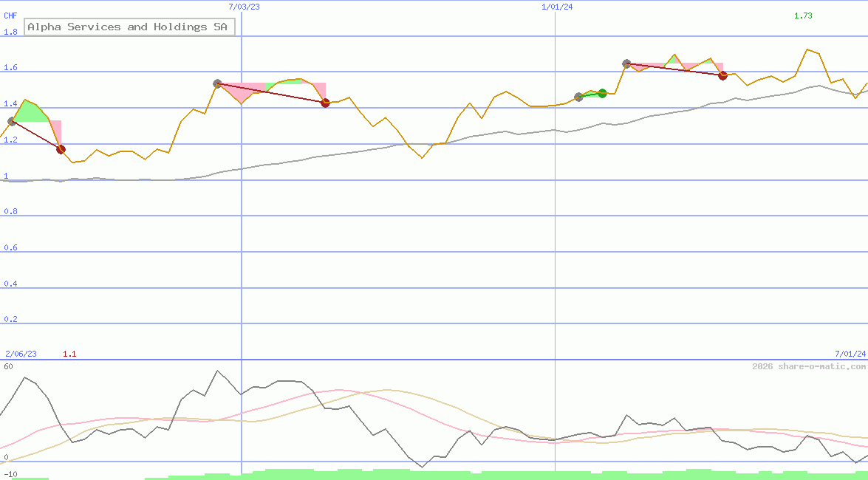Click the green sell marker dot after 1/01/24
868x480 pixels.
(602, 93)
